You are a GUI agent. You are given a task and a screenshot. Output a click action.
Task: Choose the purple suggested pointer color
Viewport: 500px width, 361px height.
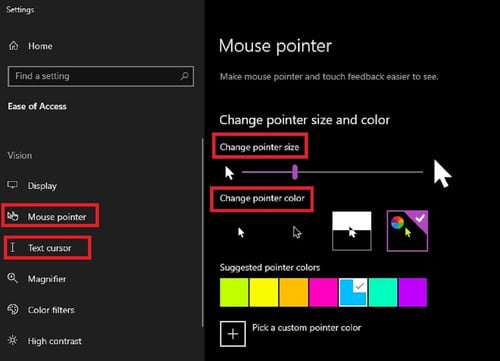[413, 292]
